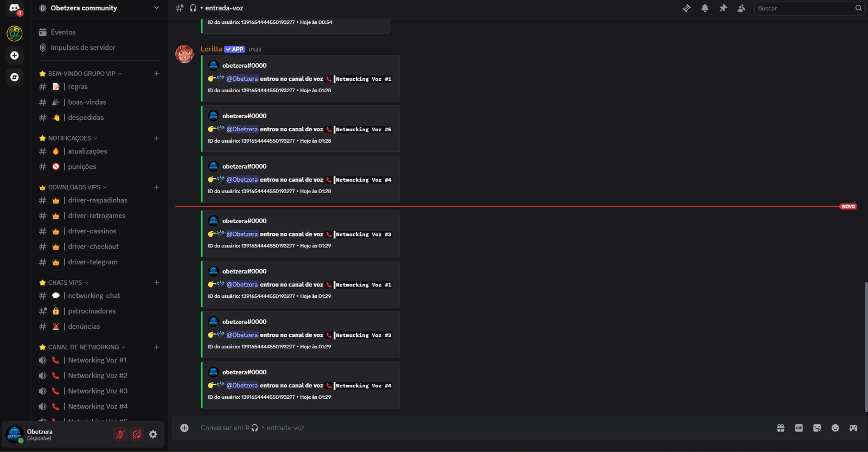Mute your microphone
The height and width of the screenshot is (452, 868).
coord(120,434)
